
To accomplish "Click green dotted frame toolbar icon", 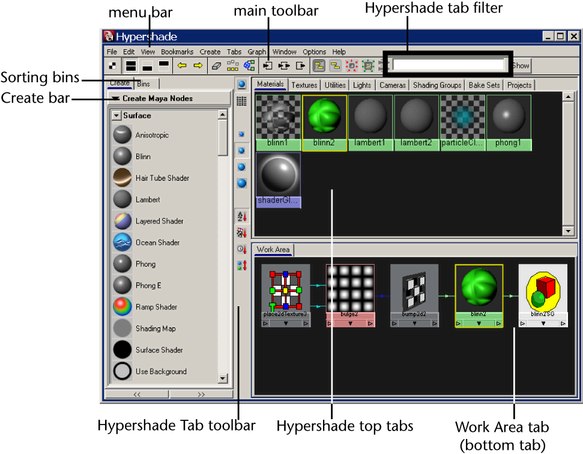I will pyautogui.click(x=368, y=66).
